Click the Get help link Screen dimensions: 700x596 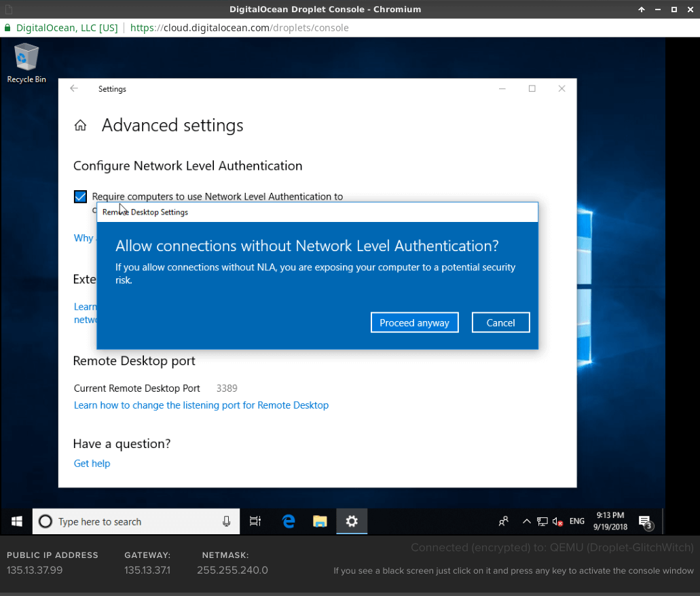(x=92, y=464)
